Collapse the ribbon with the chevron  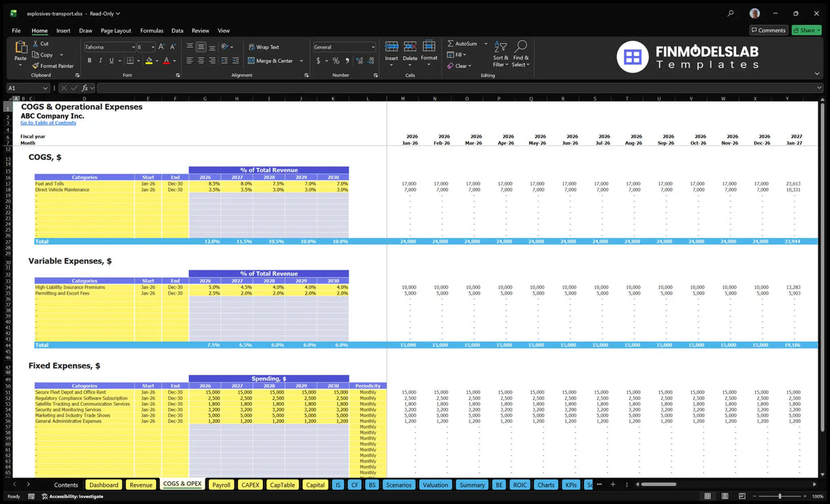coord(818,75)
